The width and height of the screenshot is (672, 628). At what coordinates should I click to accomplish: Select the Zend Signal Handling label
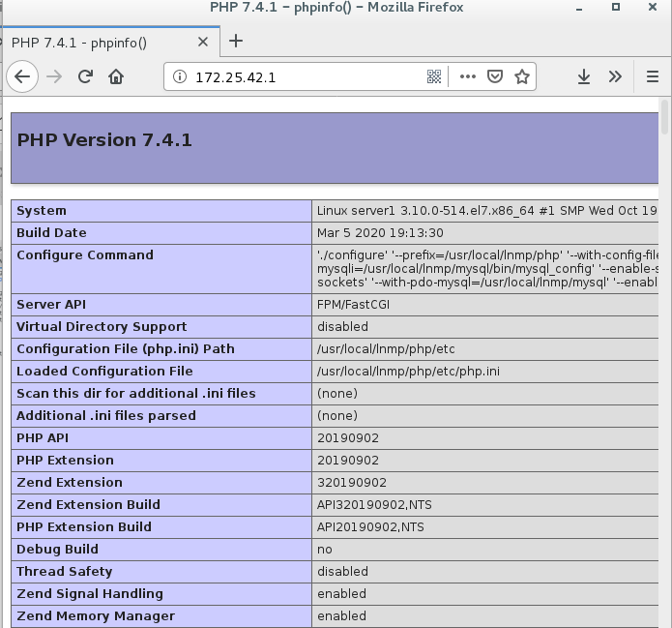(90, 594)
